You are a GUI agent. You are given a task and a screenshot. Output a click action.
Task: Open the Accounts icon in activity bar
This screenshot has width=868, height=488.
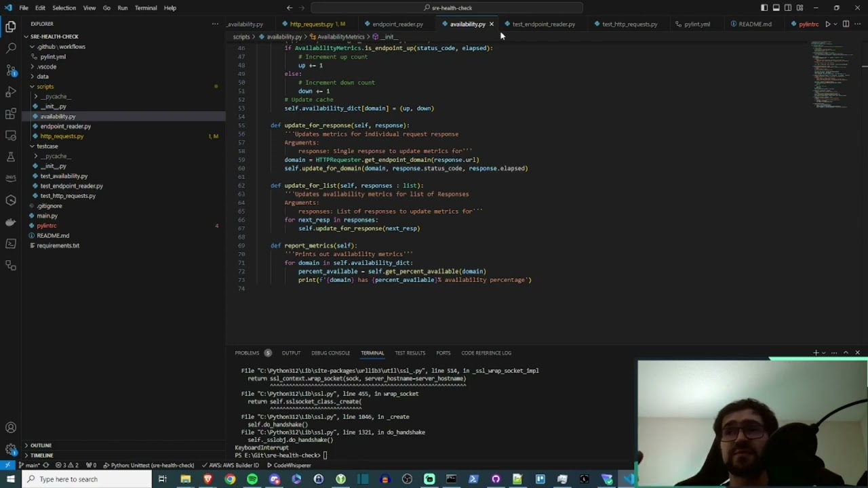(11, 428)
